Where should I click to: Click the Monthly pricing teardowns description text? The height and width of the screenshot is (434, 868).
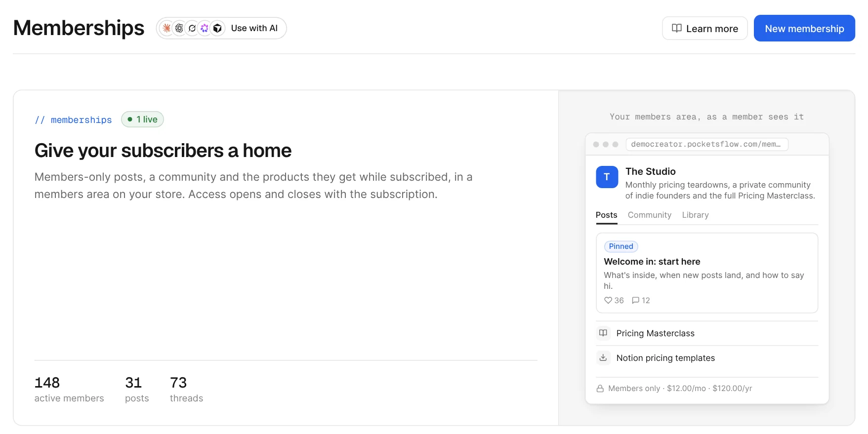pos(720,190)
